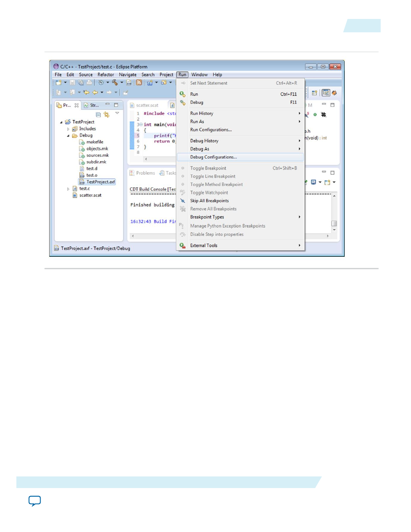Click the Display Selected Console monitor icon
Image resolution: width=411 pixels, height=532 pixels.
314,182
